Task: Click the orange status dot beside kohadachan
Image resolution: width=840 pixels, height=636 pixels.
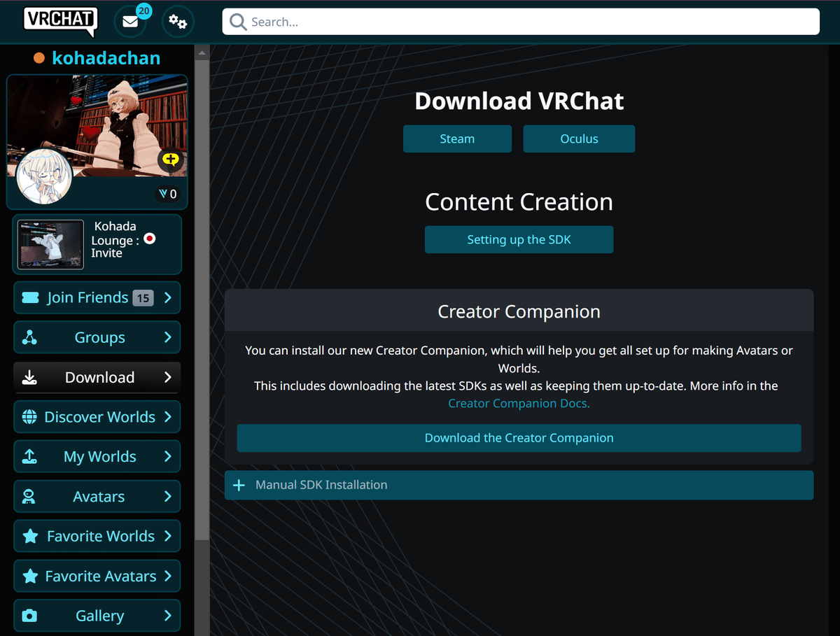Action: [x=39, y=58]
